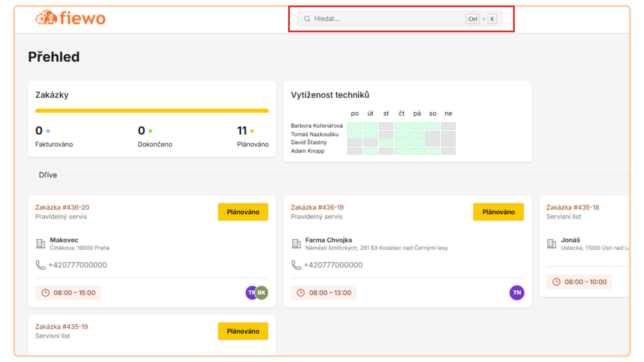Click the search magnifier icon
The width and height of the screenshot is (644, 362).
(307, 19)
